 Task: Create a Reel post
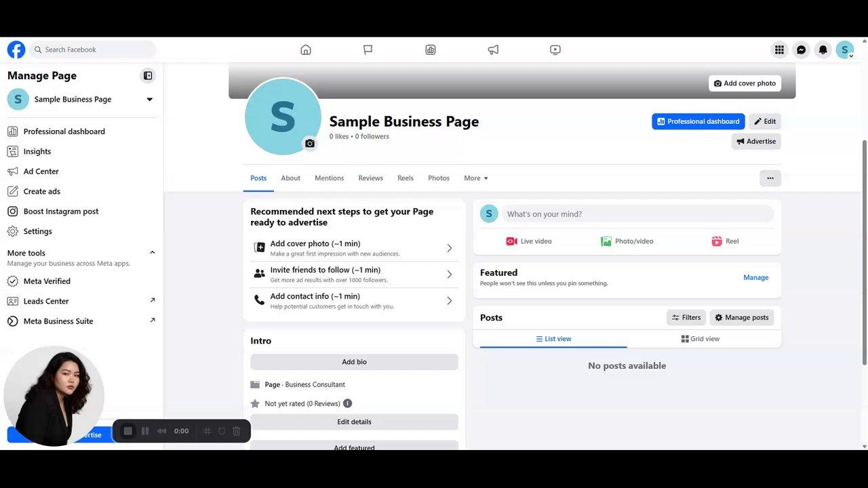(725, 241)
